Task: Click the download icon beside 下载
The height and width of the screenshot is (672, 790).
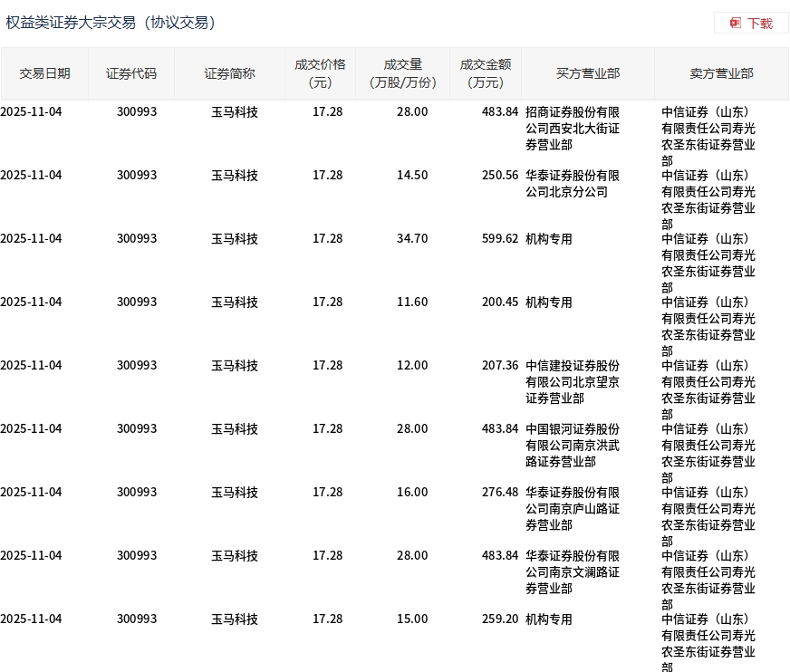Action: pyautogui.click(x=736, y=24)
